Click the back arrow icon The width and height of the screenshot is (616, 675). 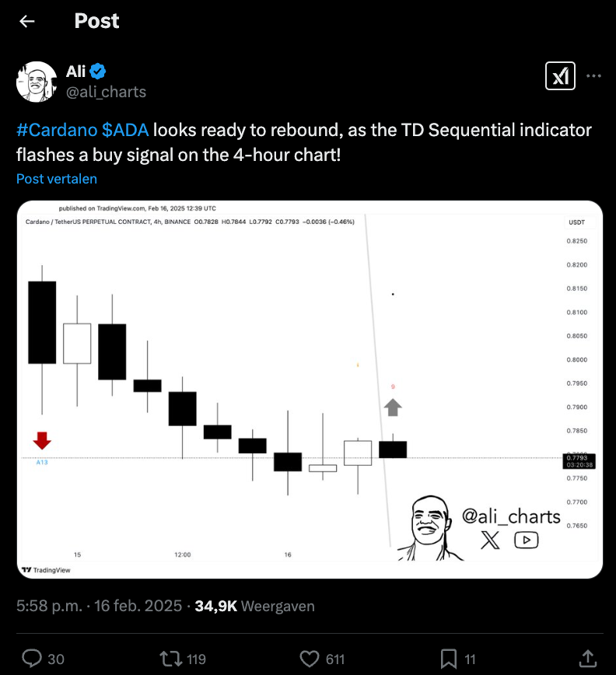coord(27,22)
